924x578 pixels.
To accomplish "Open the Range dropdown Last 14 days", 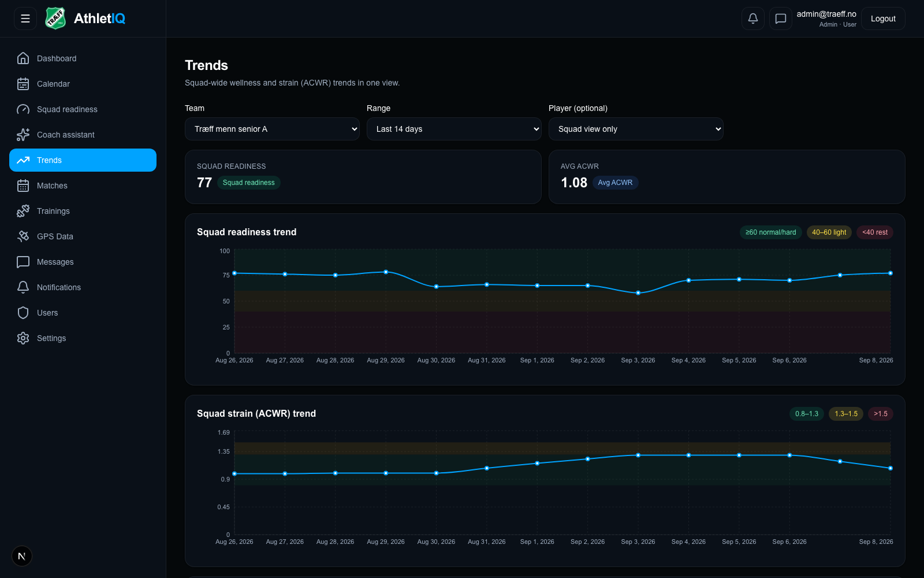I will coord(454,129).
